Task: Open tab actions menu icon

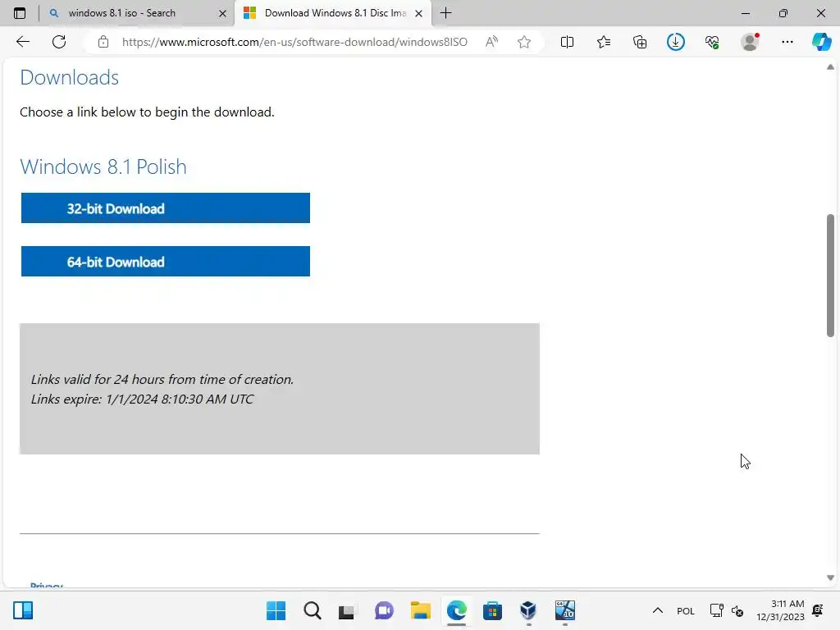Action: (x=20, y=13)
